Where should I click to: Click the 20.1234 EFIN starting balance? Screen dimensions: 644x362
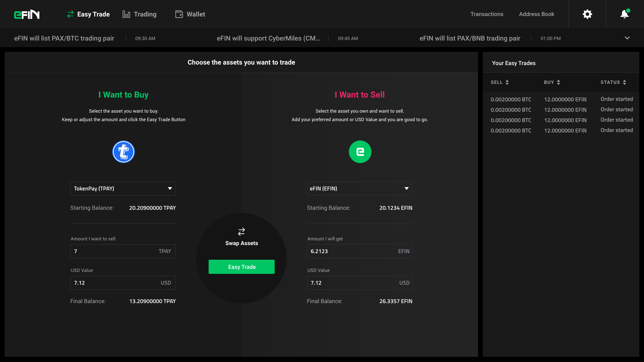pos(396,208)
